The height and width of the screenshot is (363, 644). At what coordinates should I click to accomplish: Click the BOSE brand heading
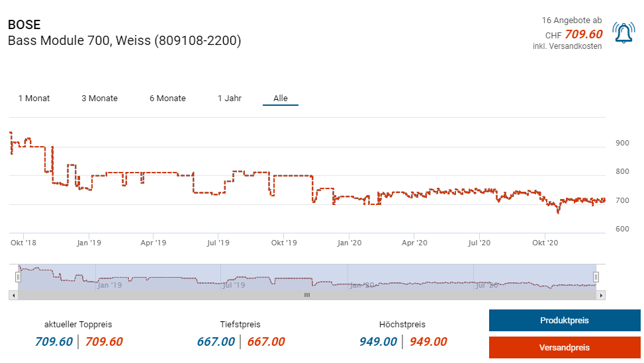[24, 25]
